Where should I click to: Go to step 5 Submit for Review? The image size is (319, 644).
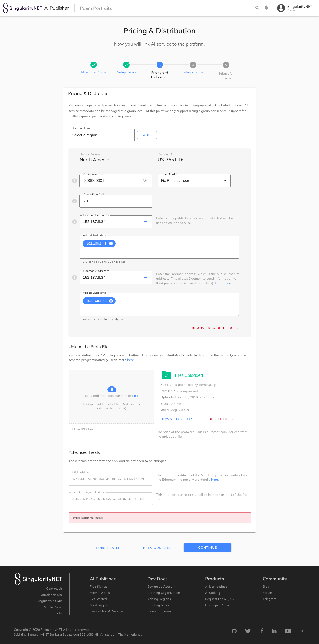226,71
